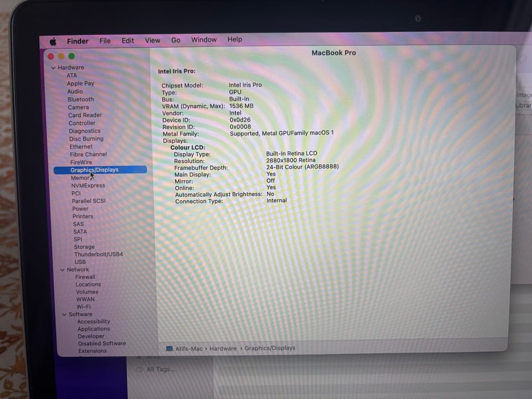Click the VRAM value 1536 MB
This screenshot has height=399, width=532.
click(241, 106)
